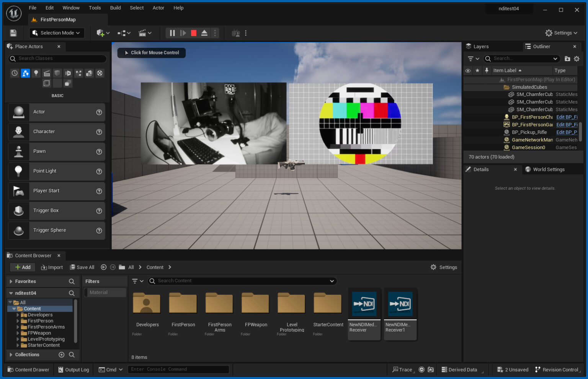This screenshot has height=379, width=588.
Task: Open the Outliner settings gear icon
Action: pos(577,59)
